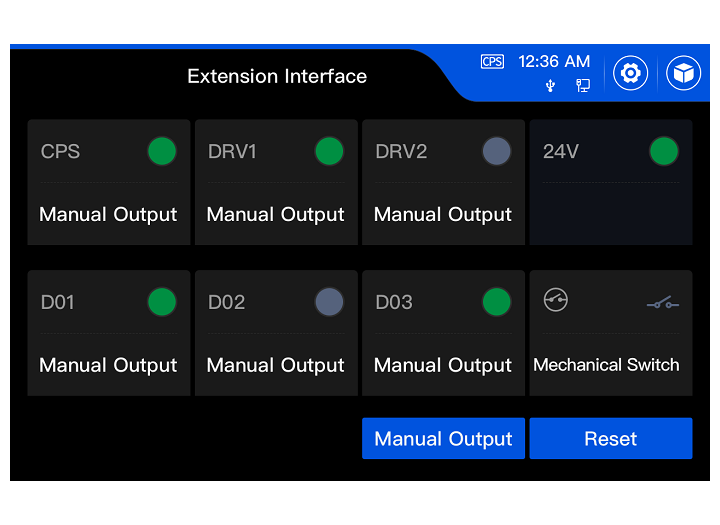This screenshot has width=720, height=525.
Task: Select Manual Output under DRV2
Action: pos(443,215)
